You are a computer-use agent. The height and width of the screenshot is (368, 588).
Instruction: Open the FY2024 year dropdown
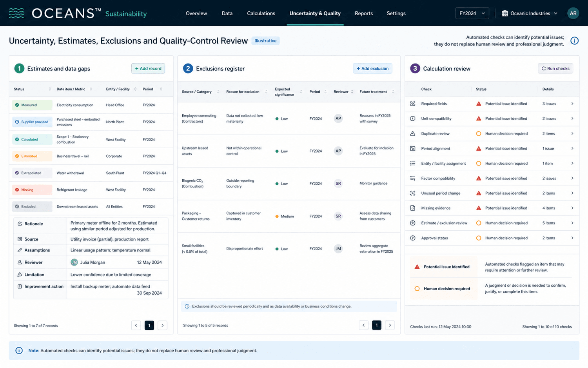[x=472, y=13]
